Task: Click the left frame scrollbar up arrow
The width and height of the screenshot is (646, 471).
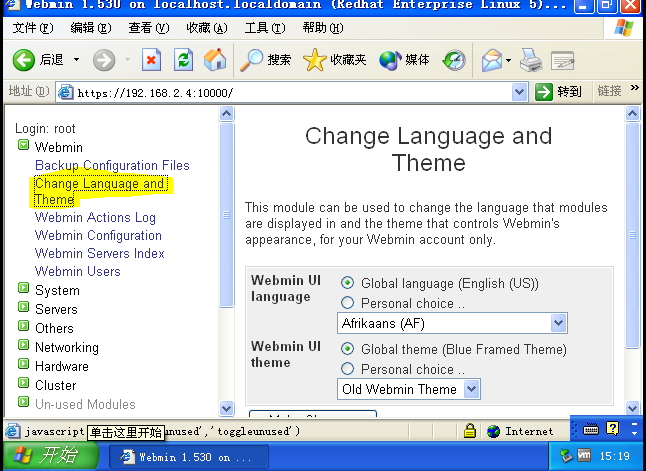Action: click(226, 113)
